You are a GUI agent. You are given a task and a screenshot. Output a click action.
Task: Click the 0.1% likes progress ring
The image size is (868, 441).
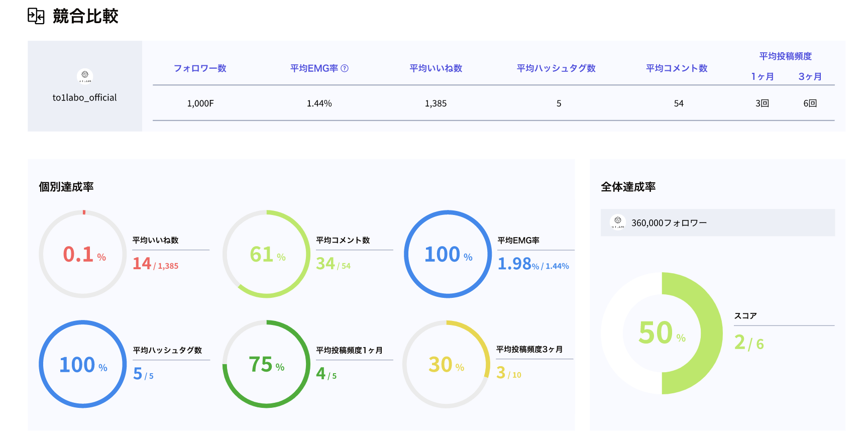(83, 254)
